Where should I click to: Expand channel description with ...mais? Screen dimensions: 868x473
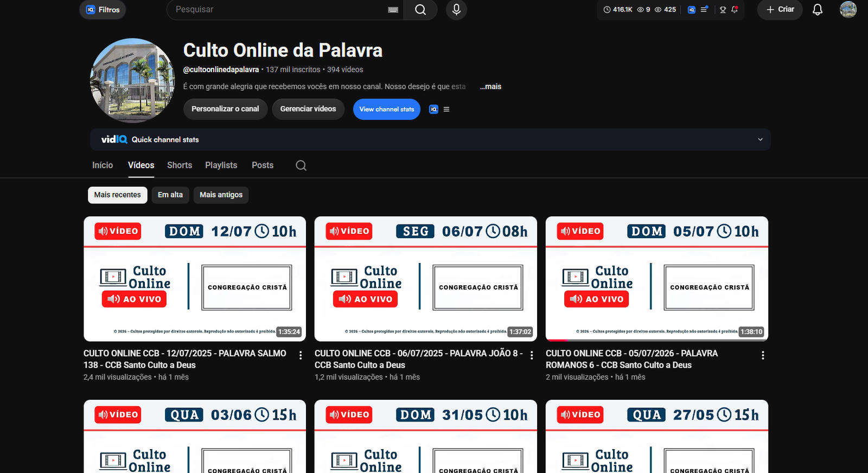(490, 87)
